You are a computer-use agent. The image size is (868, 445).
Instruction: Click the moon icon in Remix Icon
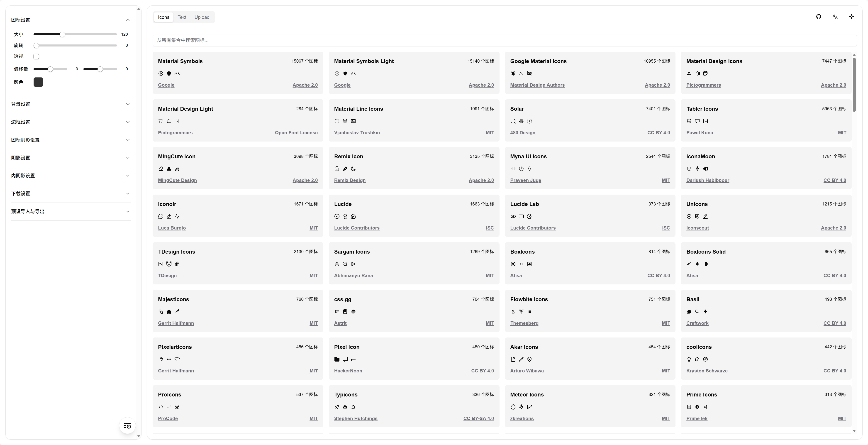coord(353,169)
